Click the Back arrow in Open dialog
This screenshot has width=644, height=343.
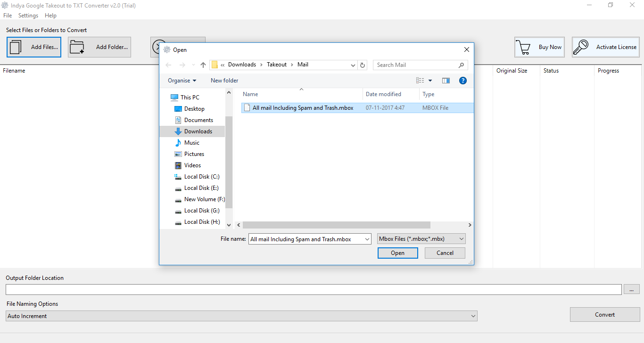[x=168, y=65]
